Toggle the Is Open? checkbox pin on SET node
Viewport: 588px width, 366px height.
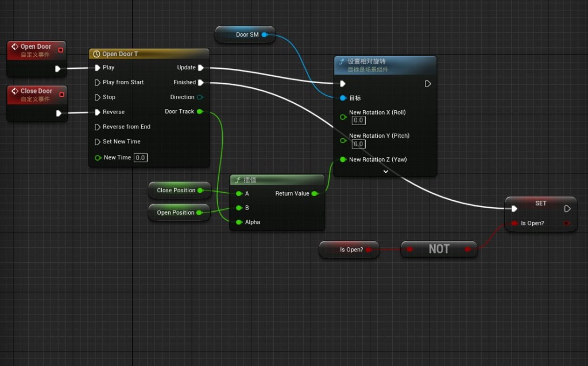(514, 223)
